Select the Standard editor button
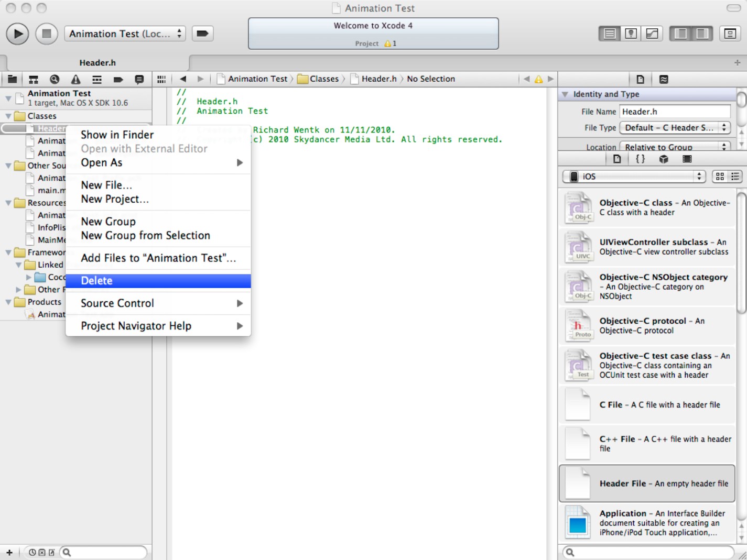 tap(610, 34)
